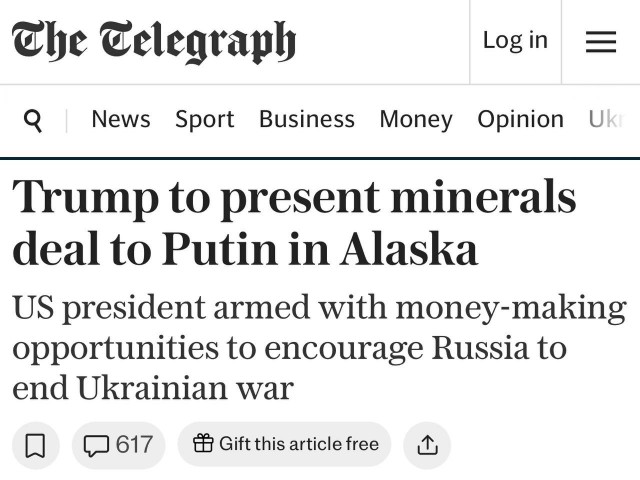Viewport: 640px width, 480px height.
Task: Select the Business nav item
Action: (306, 119)
